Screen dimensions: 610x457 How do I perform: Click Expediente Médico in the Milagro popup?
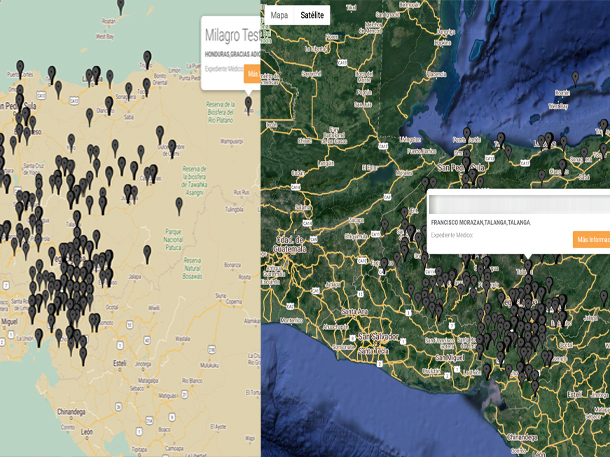click(223, 69)
